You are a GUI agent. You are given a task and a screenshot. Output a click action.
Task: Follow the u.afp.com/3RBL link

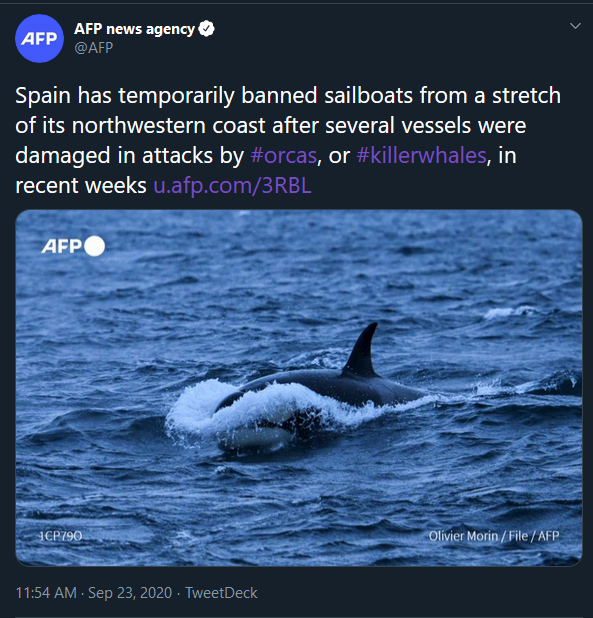coord(232,185)
